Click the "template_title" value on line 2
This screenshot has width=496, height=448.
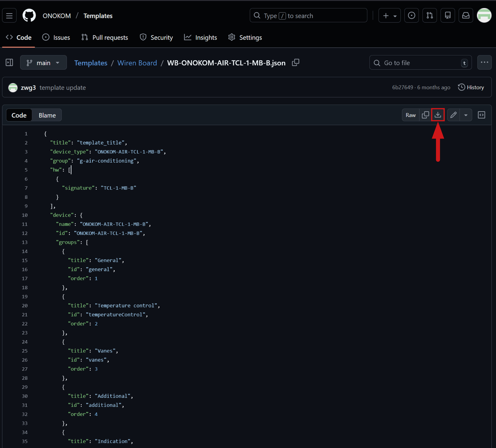click(101, 143)
